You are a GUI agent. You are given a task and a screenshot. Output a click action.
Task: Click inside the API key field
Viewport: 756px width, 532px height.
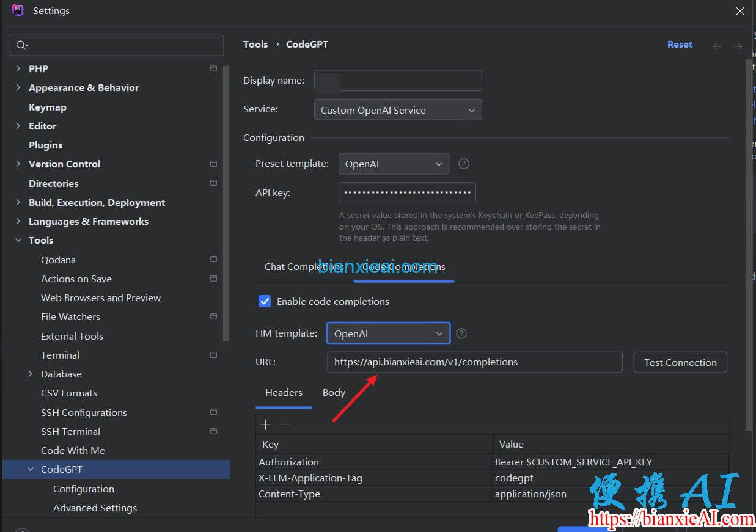407,192
